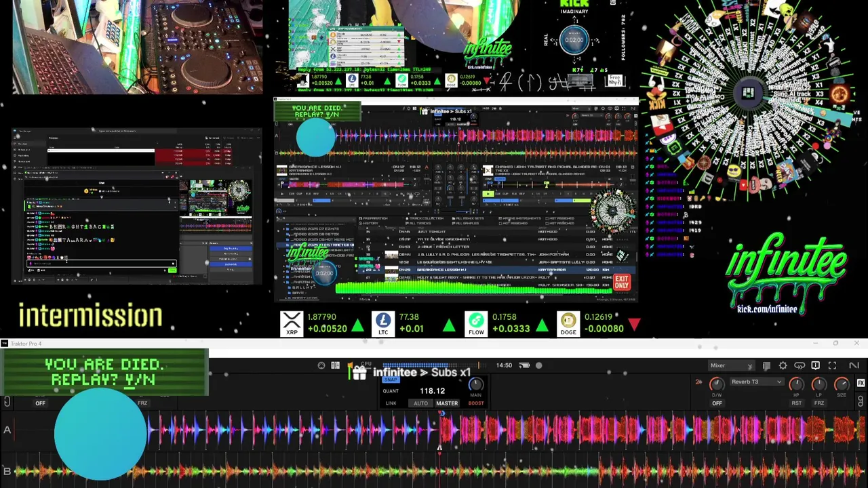This screenshot has width=868, height=488.
Task: Open All Samples favorite in center preview
Action: coord(466,224)
